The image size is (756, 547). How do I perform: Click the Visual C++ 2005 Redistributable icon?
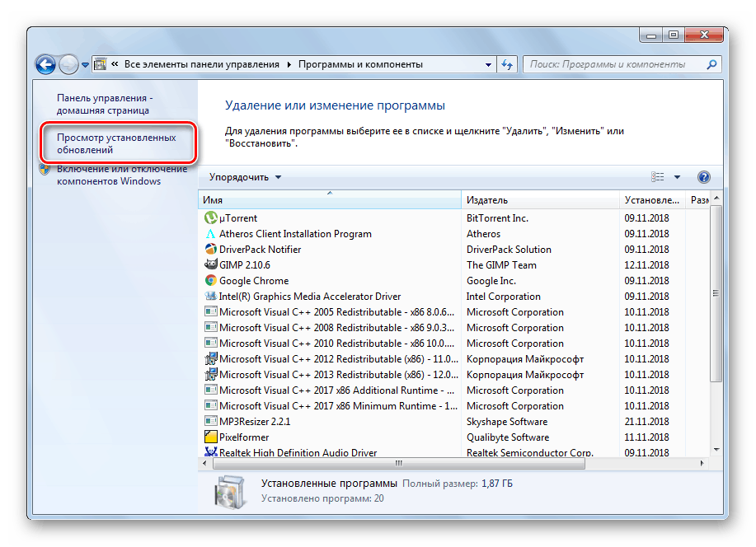(x=211, y=312)
